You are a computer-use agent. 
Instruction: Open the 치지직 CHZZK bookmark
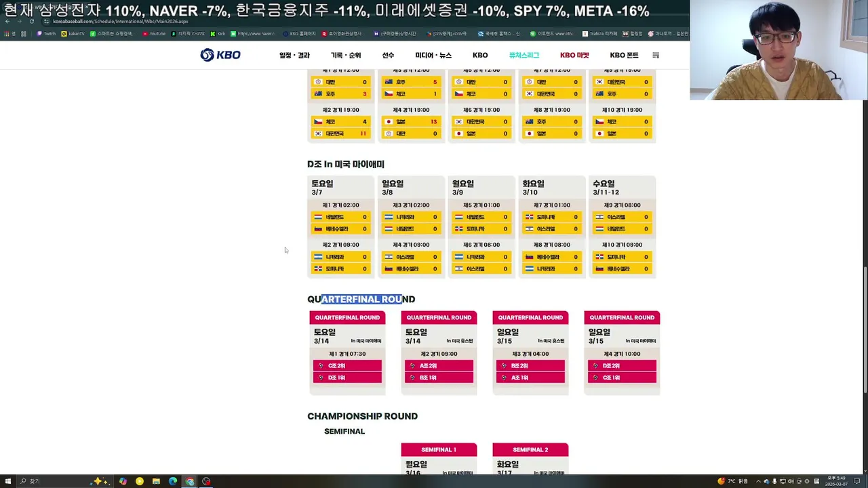point(187,33)
